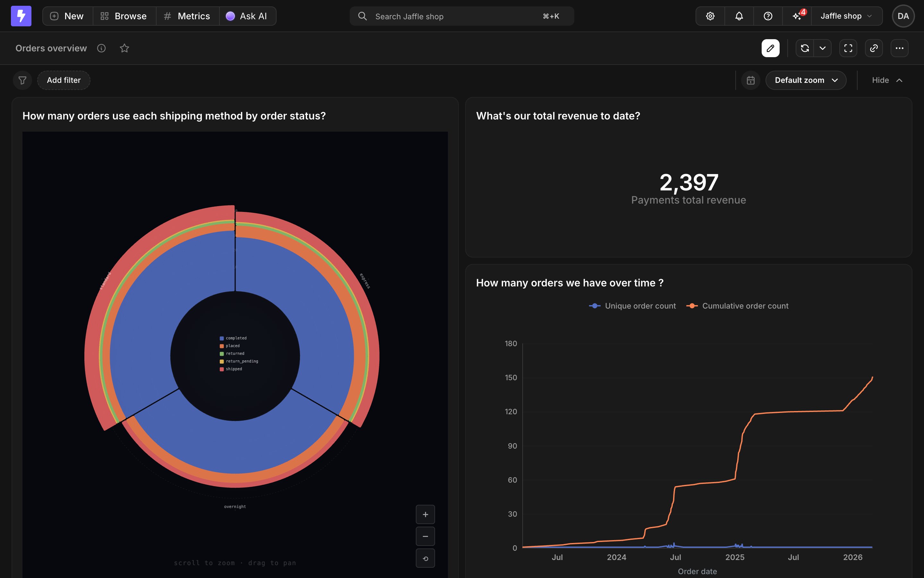Screen dimensions: 924x578
Task: Click the shipping method chart title
Action: (174, 116)
